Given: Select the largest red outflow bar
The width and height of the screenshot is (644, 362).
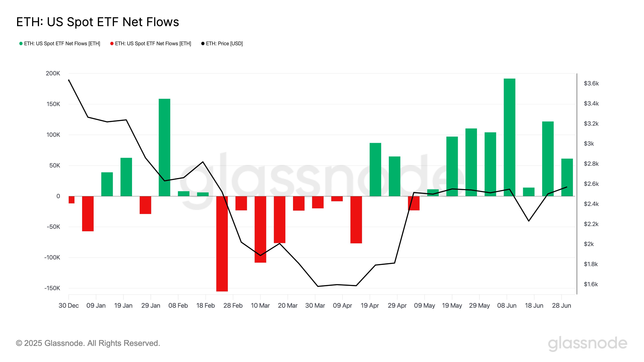Looking at the screenshot, I should (x=222, y=244).
